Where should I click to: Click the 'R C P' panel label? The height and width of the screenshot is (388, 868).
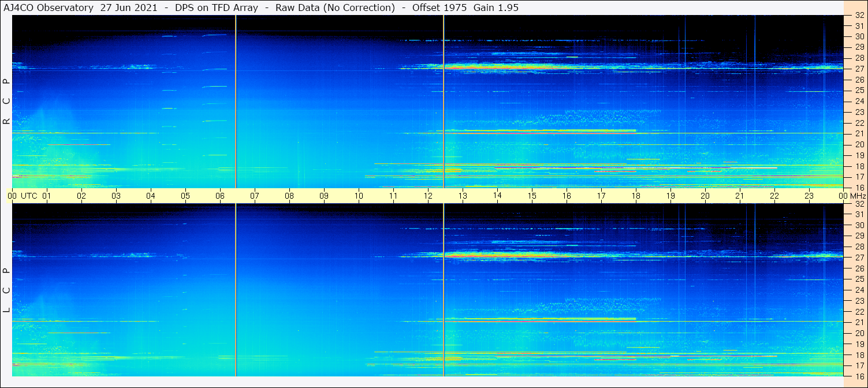pyautogui.click(x=6, y=102)
